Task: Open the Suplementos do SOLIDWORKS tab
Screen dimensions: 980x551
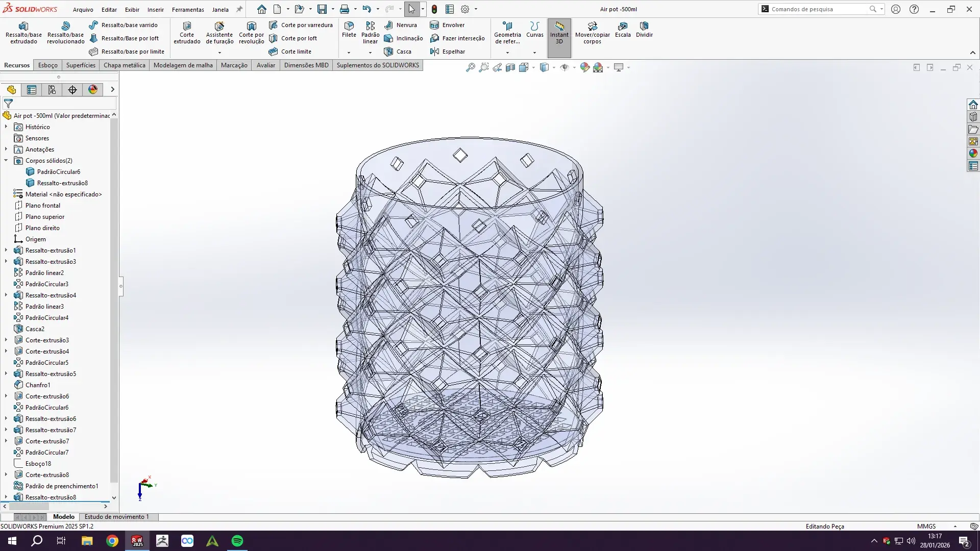Action: click(x=378, y=65)
